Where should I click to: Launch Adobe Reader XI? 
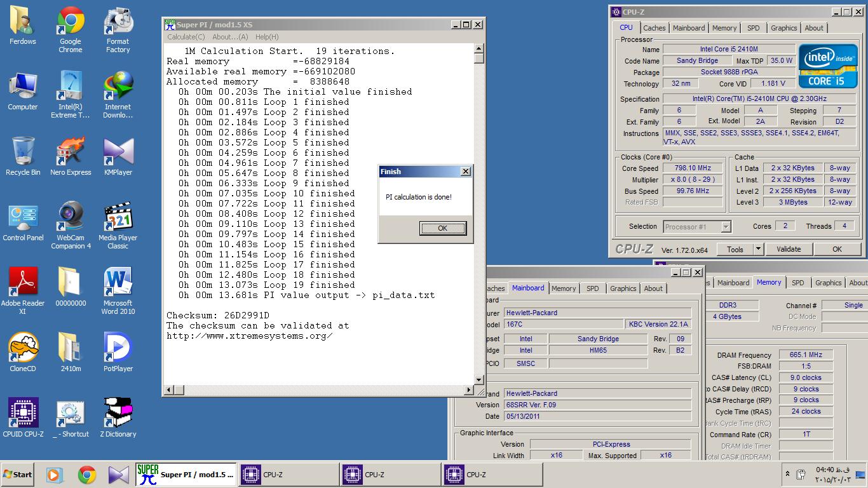click(23, 292)
